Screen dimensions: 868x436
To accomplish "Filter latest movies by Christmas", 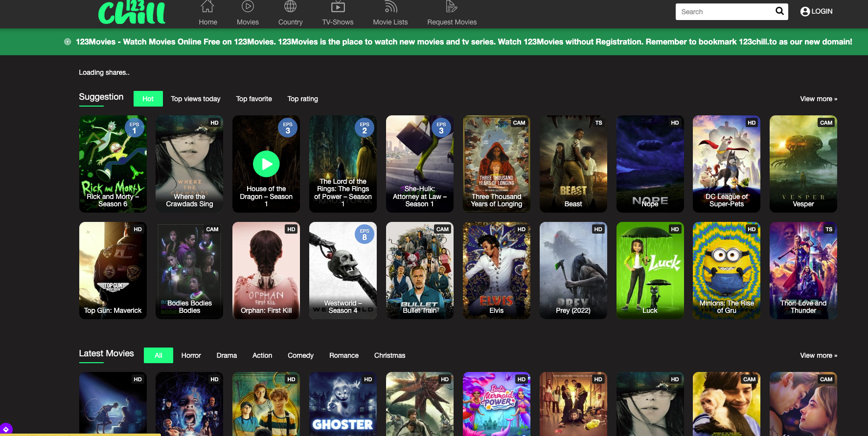I will pos(389,355).
